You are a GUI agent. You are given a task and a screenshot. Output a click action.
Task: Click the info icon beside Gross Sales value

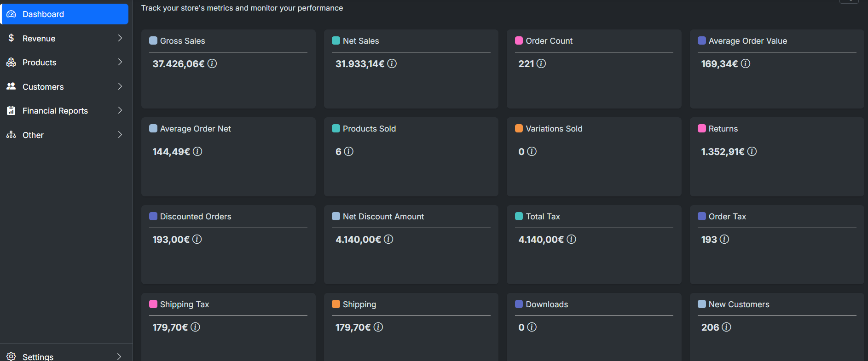[212, 63]
